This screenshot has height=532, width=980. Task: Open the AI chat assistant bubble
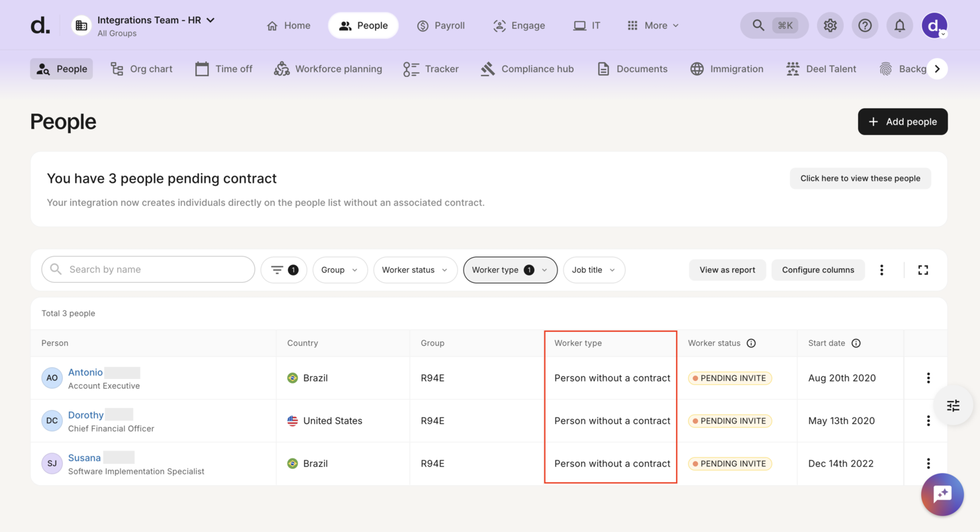coord(942,494)
